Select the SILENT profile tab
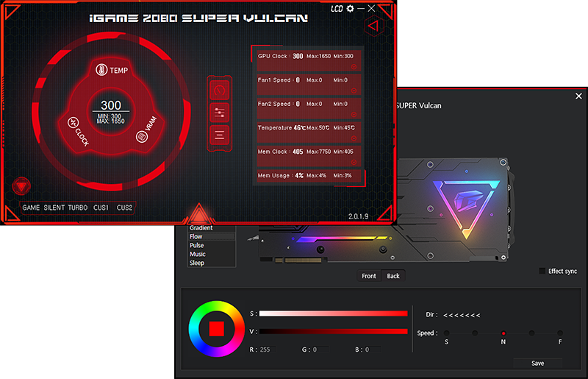 click(x=54, y=208)
